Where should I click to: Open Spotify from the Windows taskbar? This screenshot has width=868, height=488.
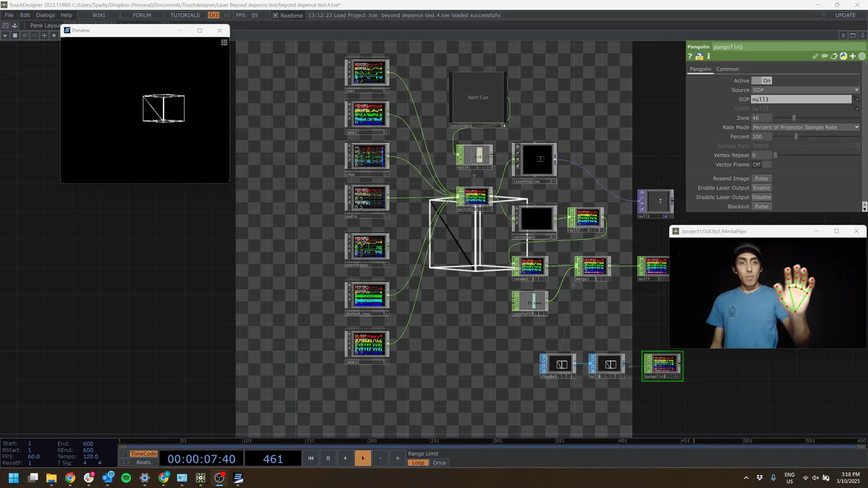click(x=126, y=478)
